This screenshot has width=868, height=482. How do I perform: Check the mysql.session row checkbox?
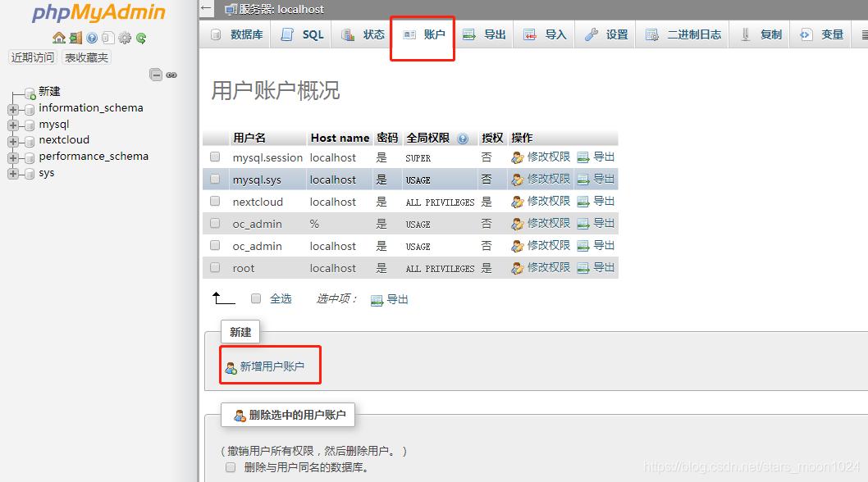tap(215, 157)
